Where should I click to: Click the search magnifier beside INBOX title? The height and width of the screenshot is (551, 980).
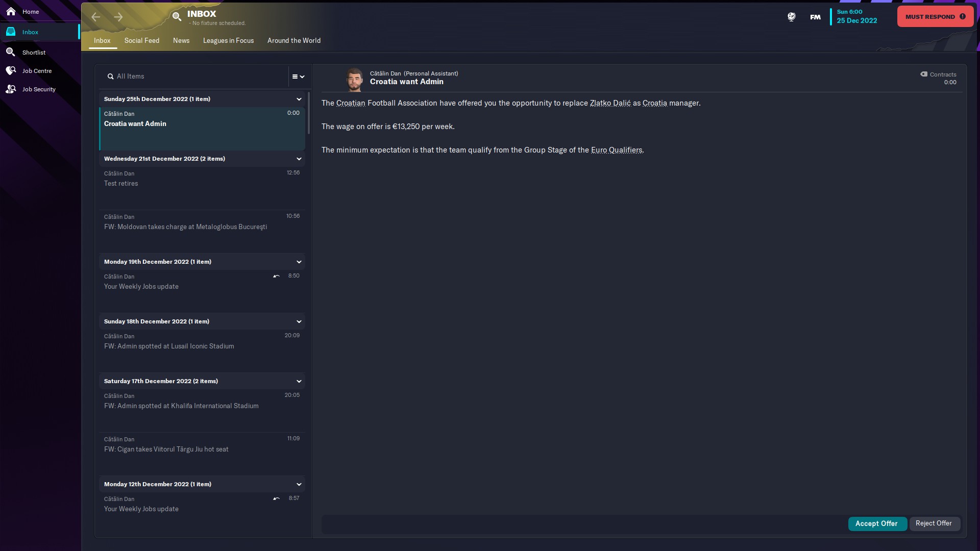[x=177, y=17]
